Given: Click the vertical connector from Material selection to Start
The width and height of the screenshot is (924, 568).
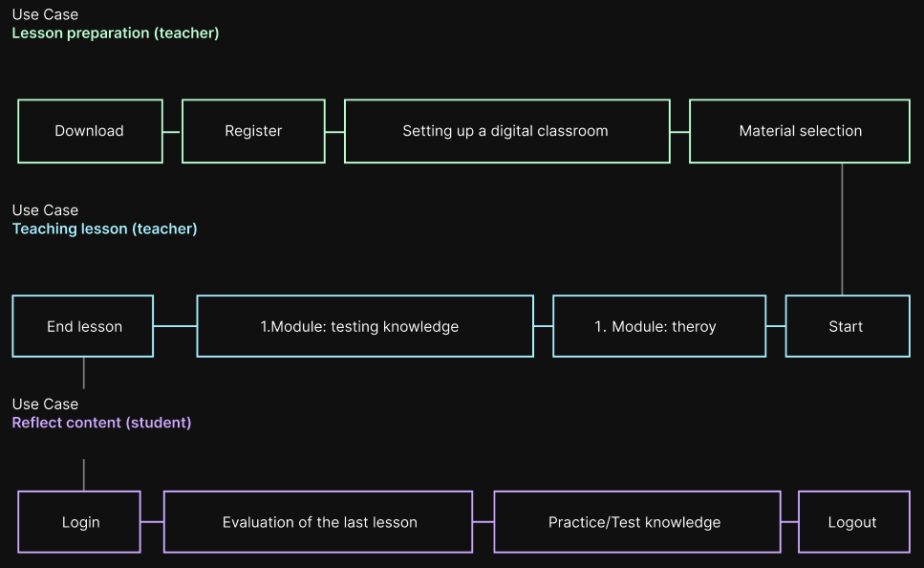Looking at the screenshot, I should (842, 229).
